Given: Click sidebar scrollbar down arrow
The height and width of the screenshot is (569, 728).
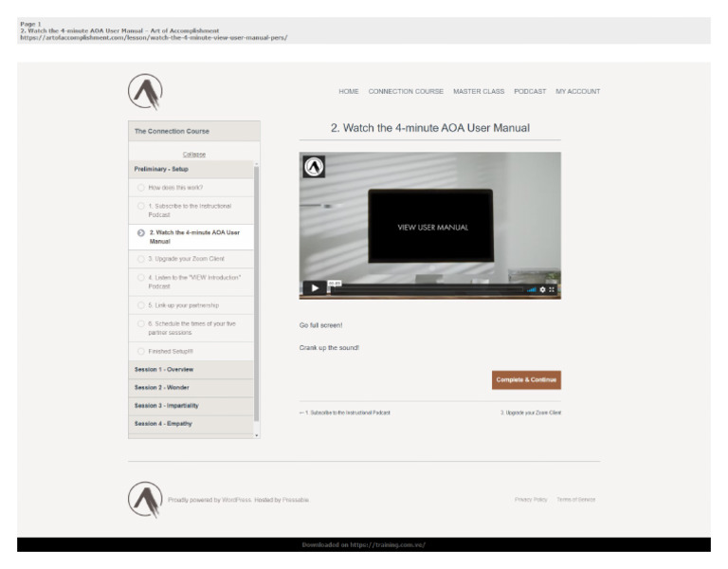Looking at the screenshot, I should (x=257, y=435).
